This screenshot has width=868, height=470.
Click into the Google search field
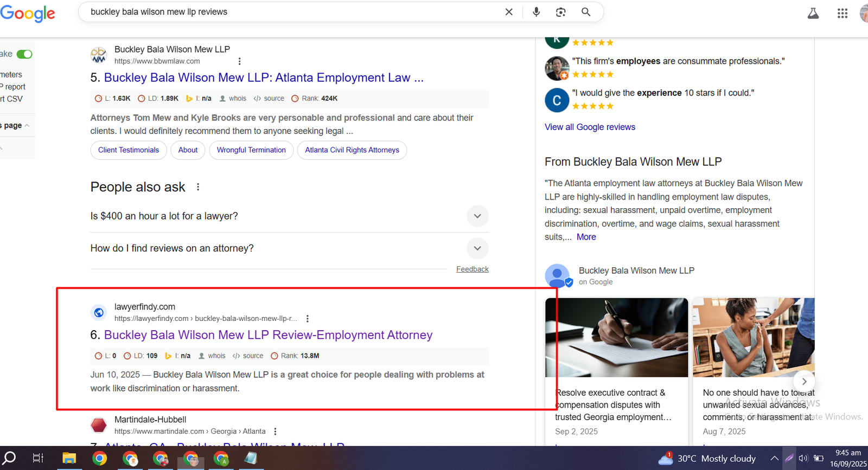click(x=293, y=12)
